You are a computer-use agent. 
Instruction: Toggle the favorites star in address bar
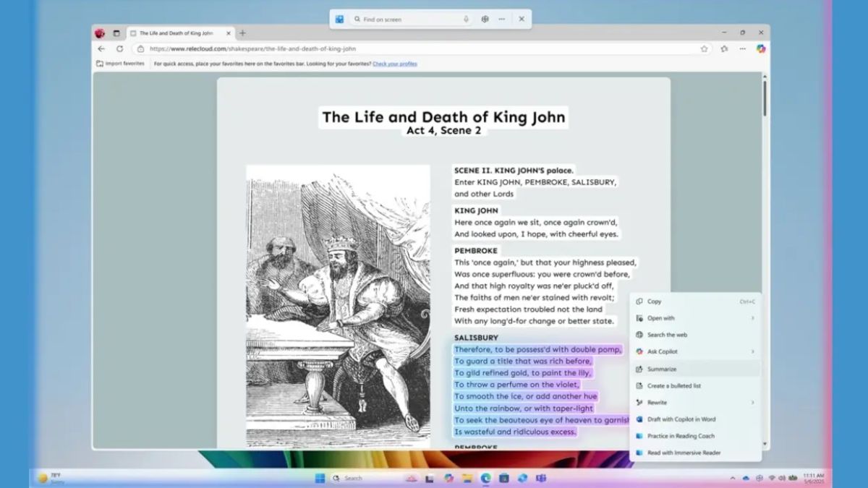point(703,49)
